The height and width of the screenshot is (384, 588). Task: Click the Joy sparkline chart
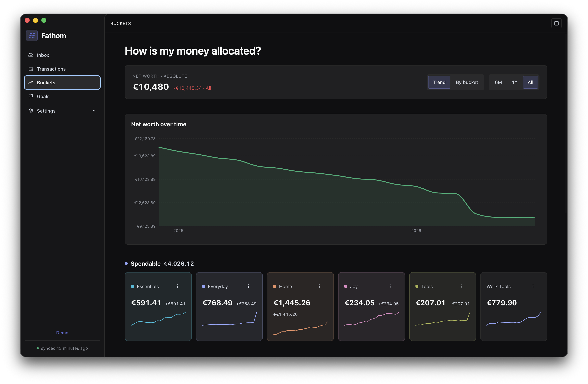click(x=372, y=319)
